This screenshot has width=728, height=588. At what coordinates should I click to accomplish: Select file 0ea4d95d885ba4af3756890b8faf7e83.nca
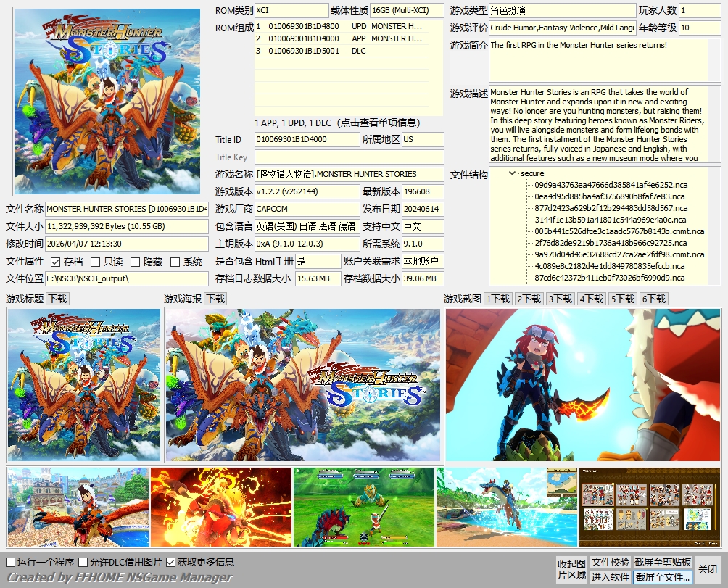click(610, 196)
